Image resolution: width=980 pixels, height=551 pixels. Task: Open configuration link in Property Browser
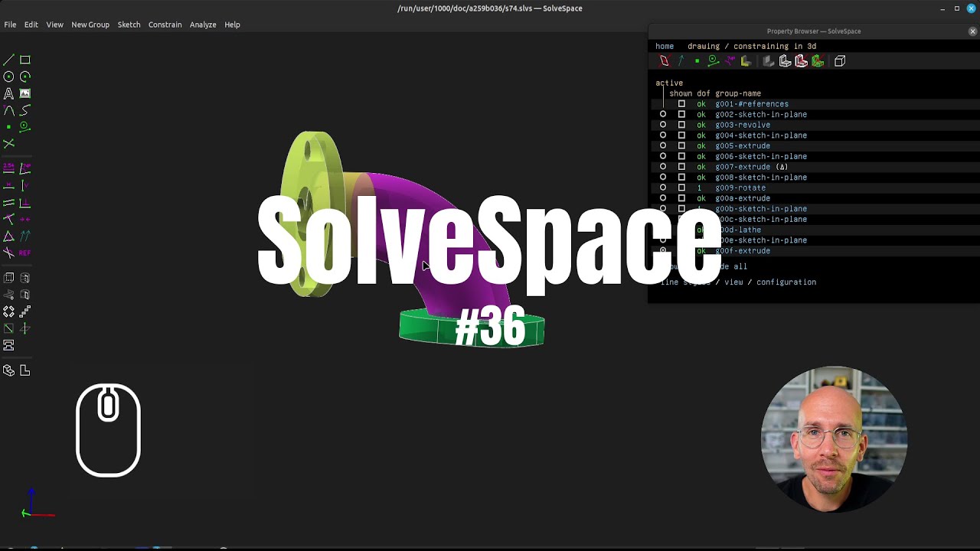(x=786, y=282)
